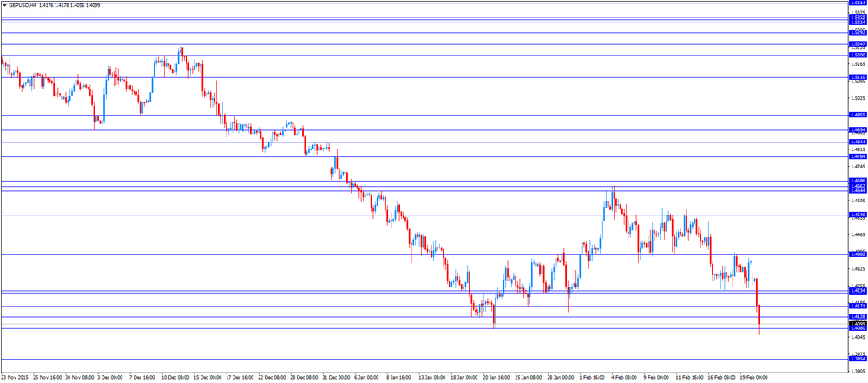868x383 pixels.
Task: Click the 1.3905 price scale value
Action: click(x=858, y=370)
